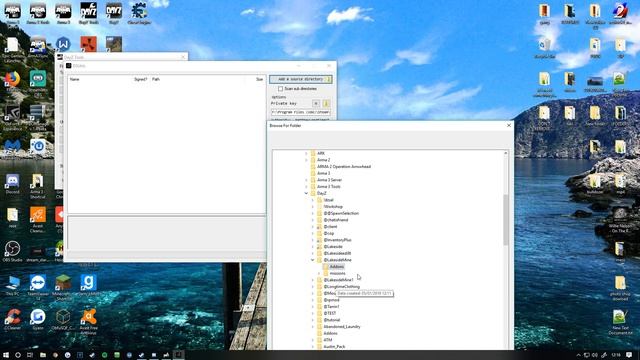640x360 pixels.
Task: Click the private key path field
Action: [300, 112]
